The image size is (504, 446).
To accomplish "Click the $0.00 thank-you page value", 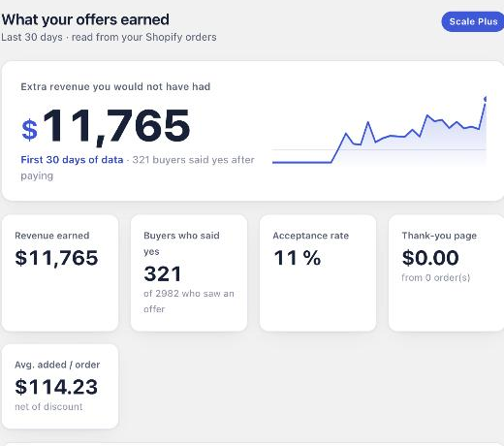I will 430,258.
